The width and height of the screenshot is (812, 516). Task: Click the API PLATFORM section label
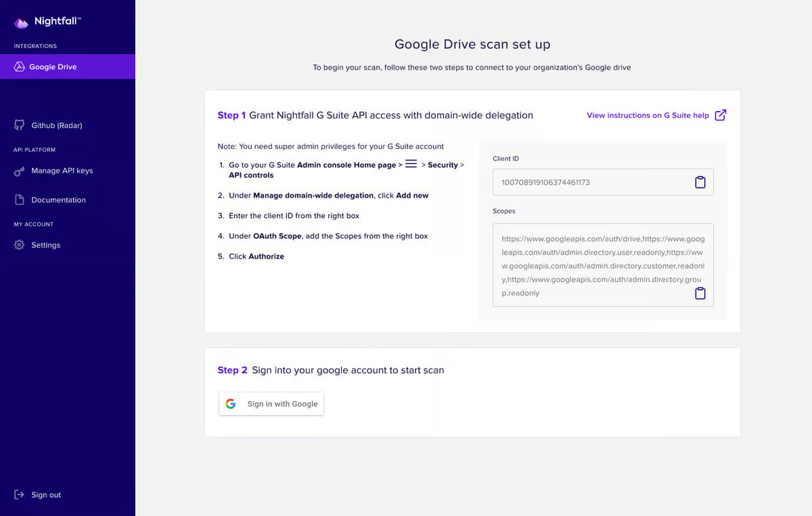(35, 150)
